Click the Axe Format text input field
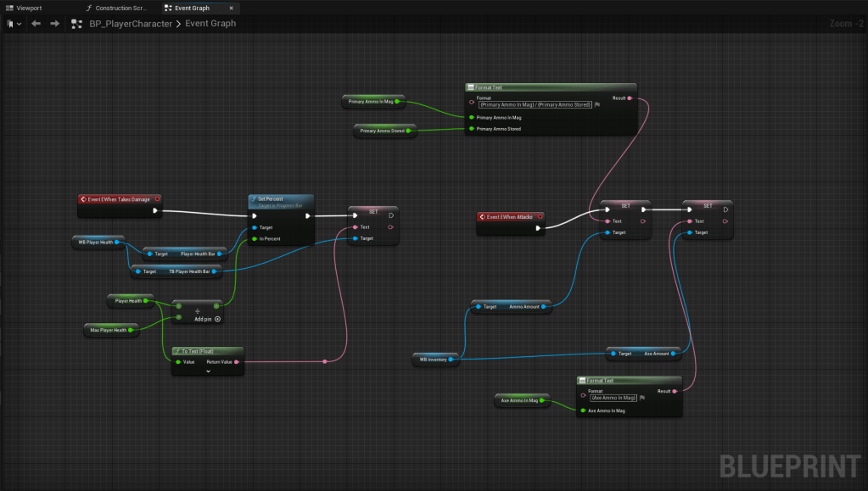The height and width of the screenshot is (491, 868). [x=613, y=397]
